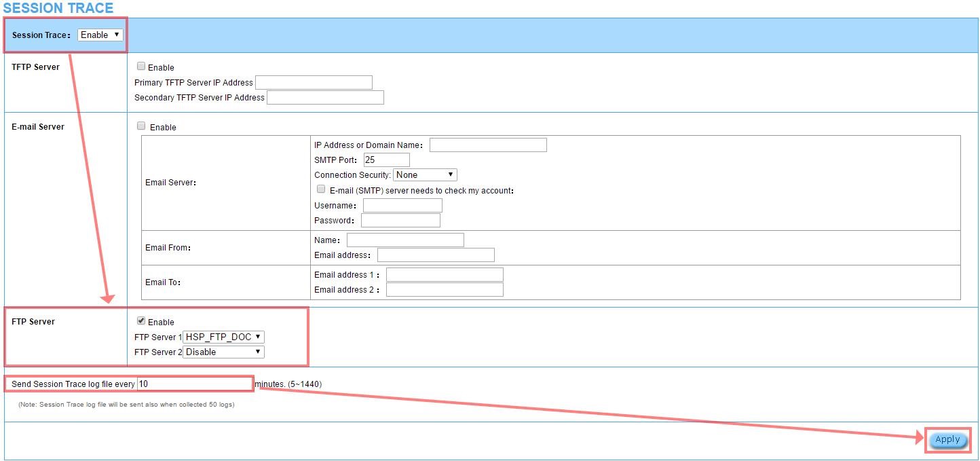Open the Connection Security dropdown
Image resolution: width=980 pixels, height=461 pixels.
425,175
